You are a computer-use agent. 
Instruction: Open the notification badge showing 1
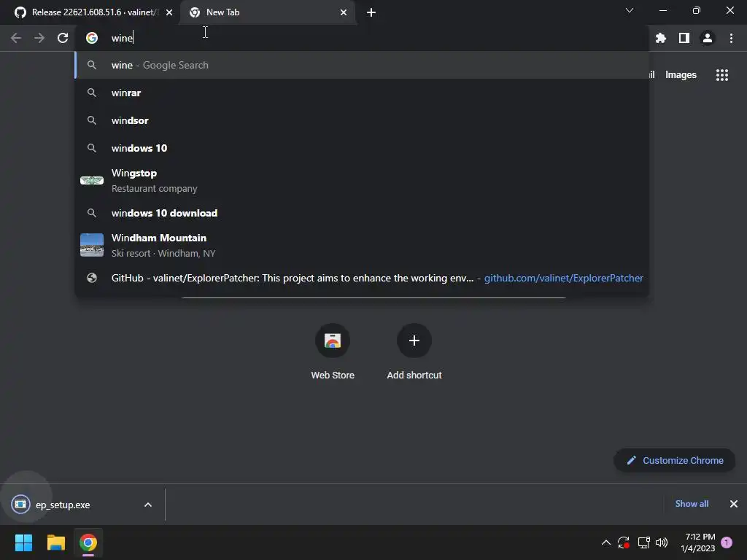pyautogui.click(x=727, y=542)
